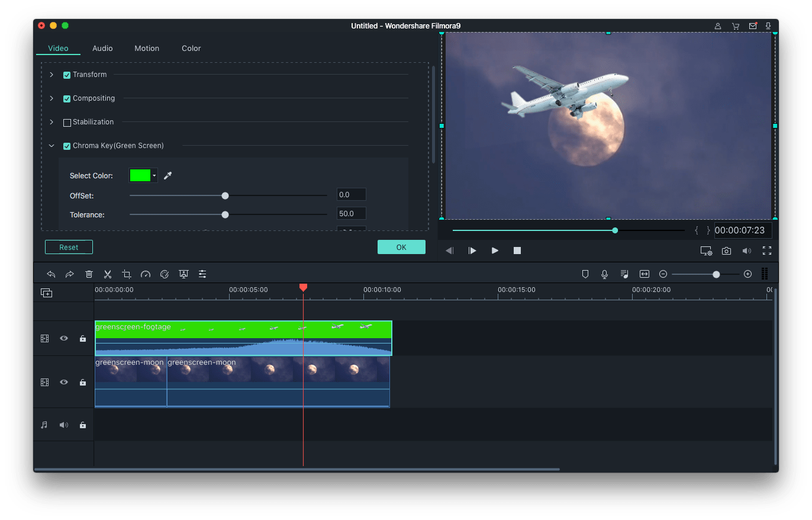The height and width of the screenshot is (520, 812).
Task: Open the Speed control tool
Action: (x=146, y=274)
